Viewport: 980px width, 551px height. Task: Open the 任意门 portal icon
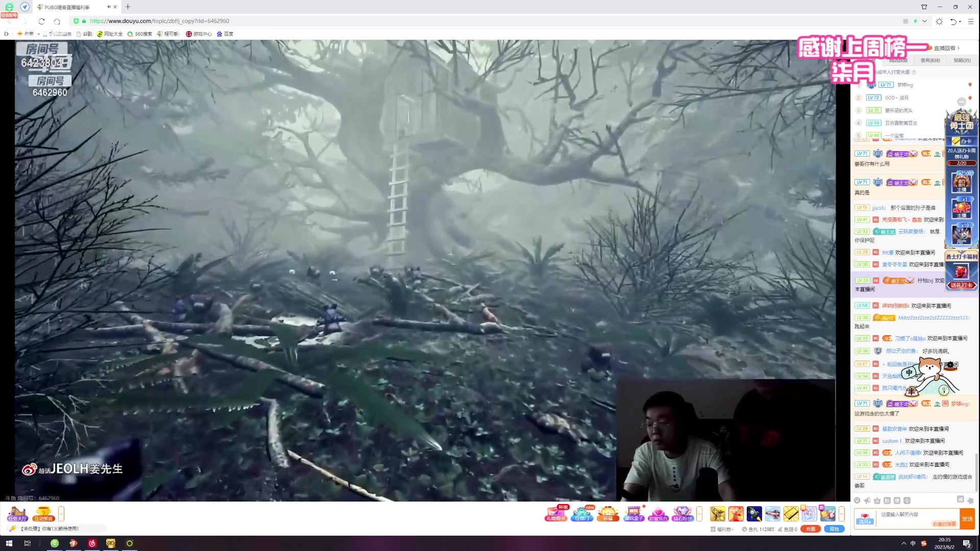(581, 513)
